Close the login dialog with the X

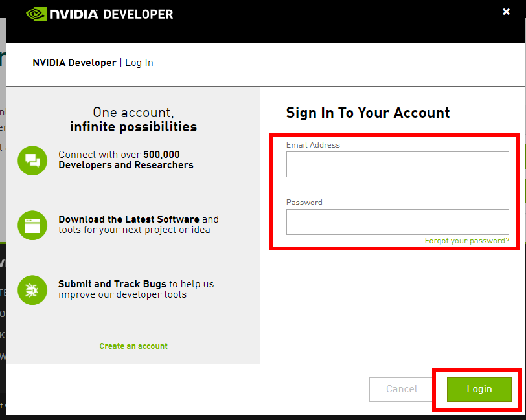pos(506,12)
